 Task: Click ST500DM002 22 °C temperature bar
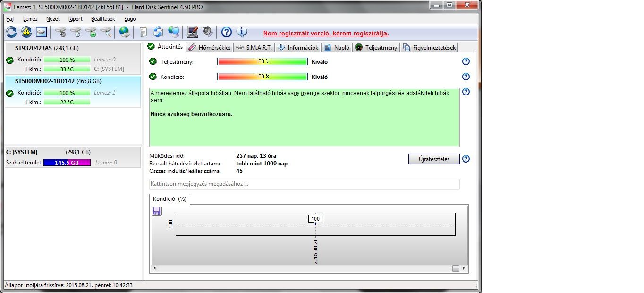(x=67, y=102)
